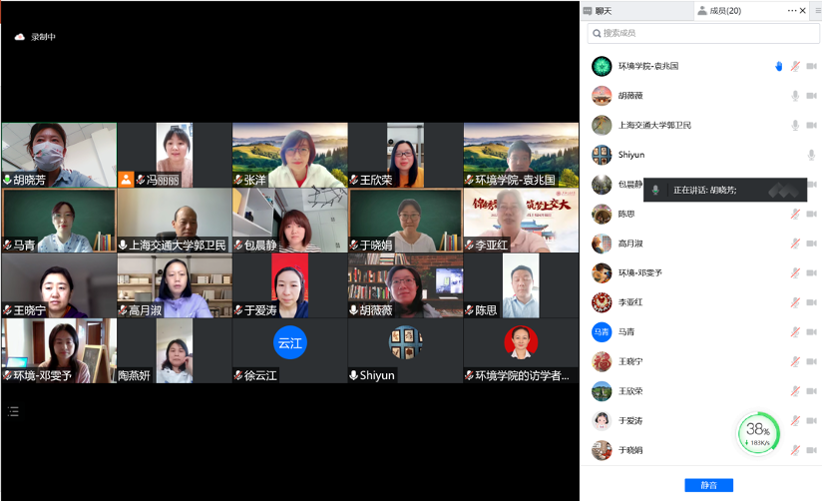Expand the panel menu at top-right corner
Screen dimensions: 822x502
[817, 11]
